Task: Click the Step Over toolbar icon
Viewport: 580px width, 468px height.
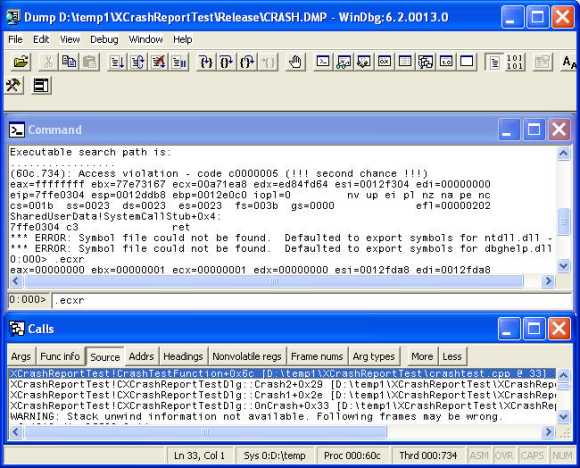Action: click(x=227, y=61)
